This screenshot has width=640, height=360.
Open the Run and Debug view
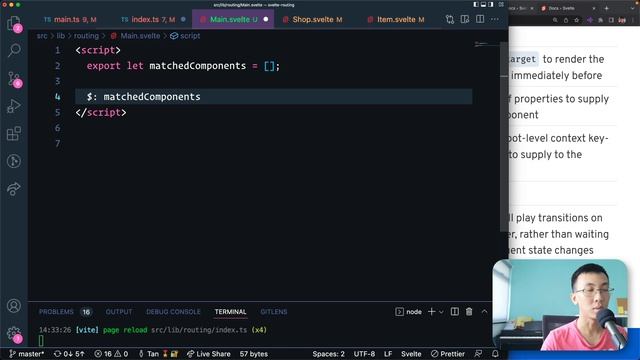point(14,106)
